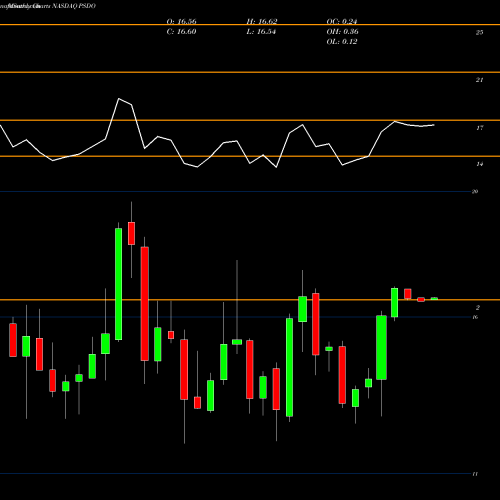Click the open value "O: 16.56"
This screenshot has width=500, height=500.
[x=181, y=21]
